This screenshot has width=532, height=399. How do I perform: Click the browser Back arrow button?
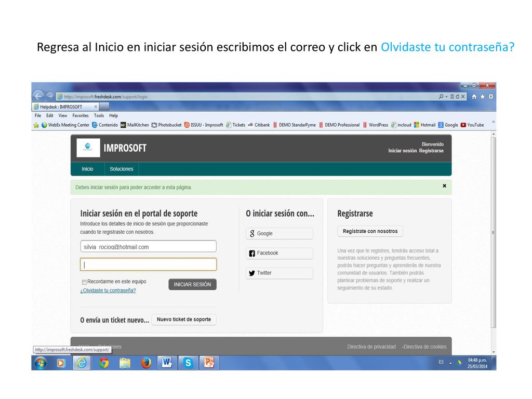[38, 96]
